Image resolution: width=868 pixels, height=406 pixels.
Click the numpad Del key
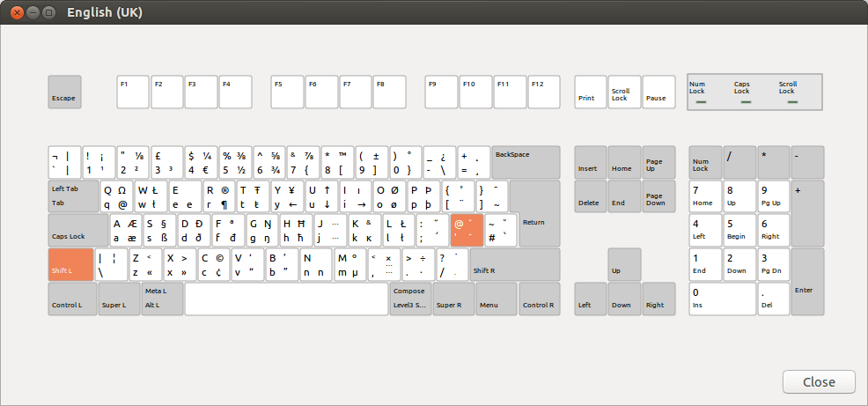[x=773, y=299]
